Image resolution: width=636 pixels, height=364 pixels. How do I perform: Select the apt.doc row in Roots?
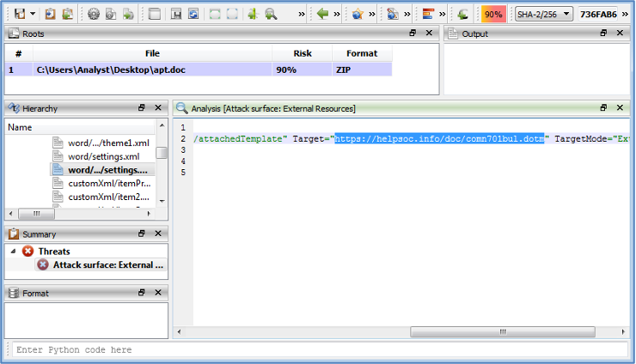click(199, 70)
